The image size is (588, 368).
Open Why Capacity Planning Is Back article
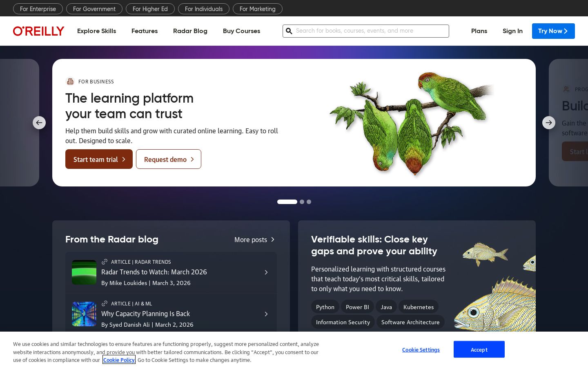(145, 314)
